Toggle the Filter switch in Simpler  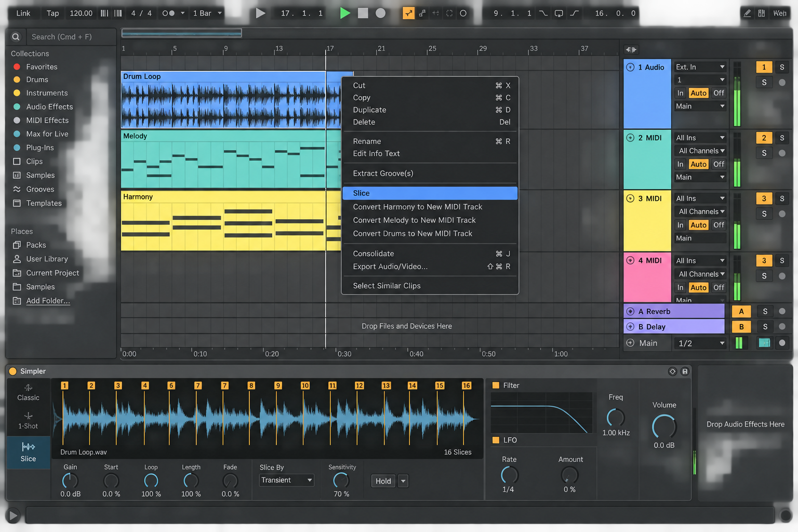click(496, 385)
